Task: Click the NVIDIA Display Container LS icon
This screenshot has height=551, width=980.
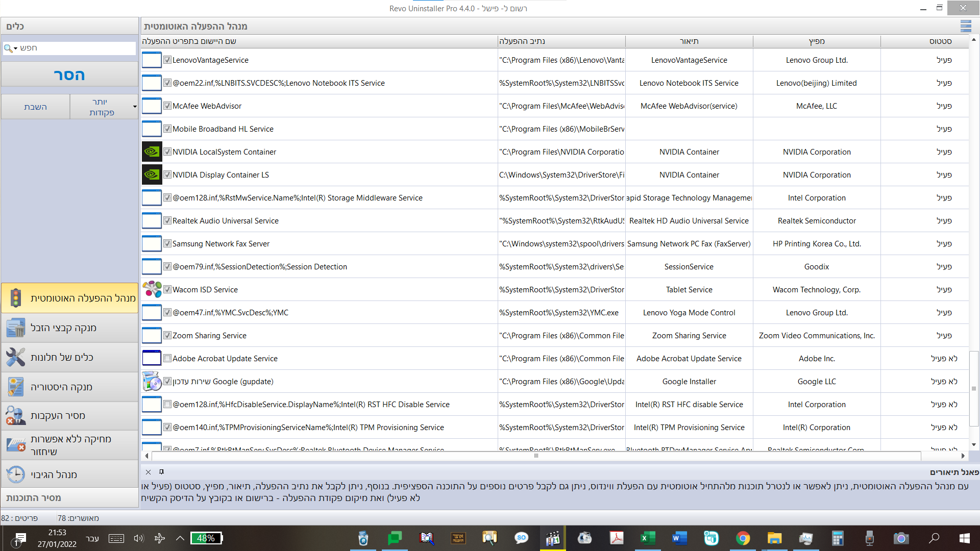Action: [152, 174]
